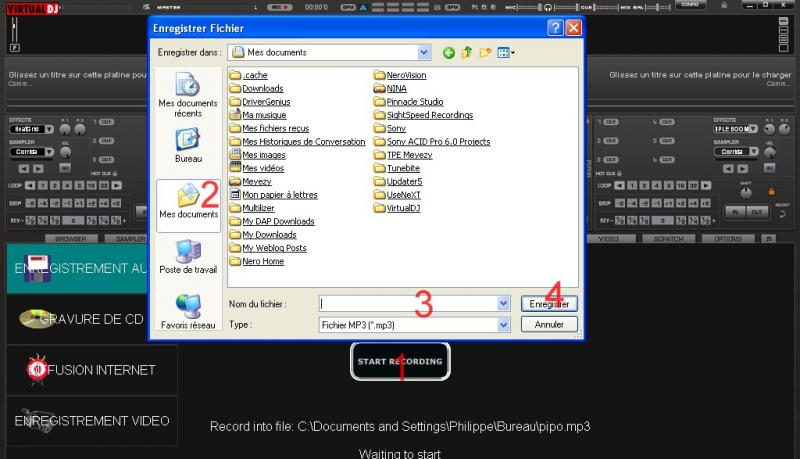Open the Ma musique folder
800x459 pixels.
coord(258,115)
